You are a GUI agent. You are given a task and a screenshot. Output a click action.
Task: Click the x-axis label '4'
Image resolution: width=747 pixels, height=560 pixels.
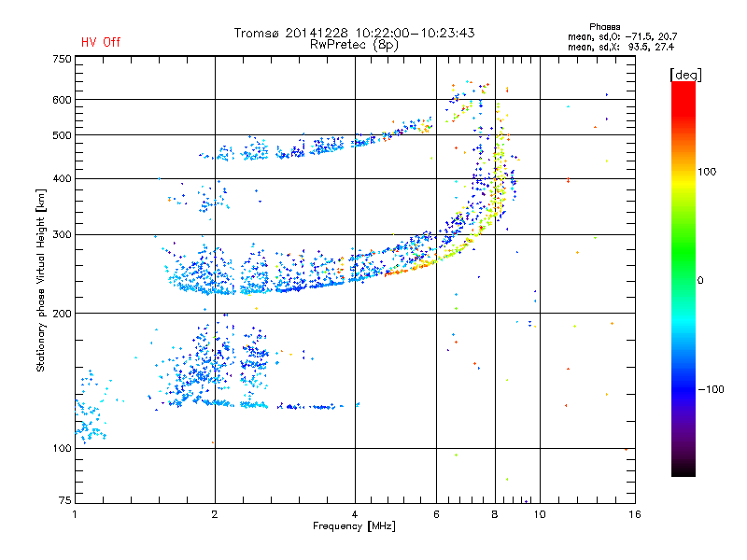355,514
